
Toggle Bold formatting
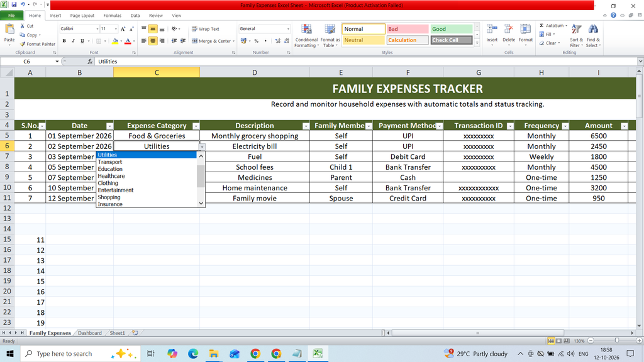(x=64, y=41)
